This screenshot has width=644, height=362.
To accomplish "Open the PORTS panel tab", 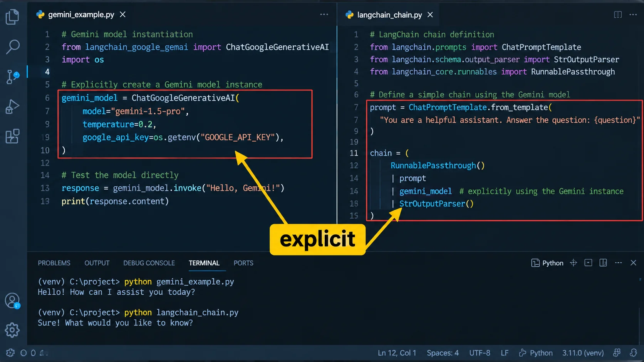I will click(243, 263).
